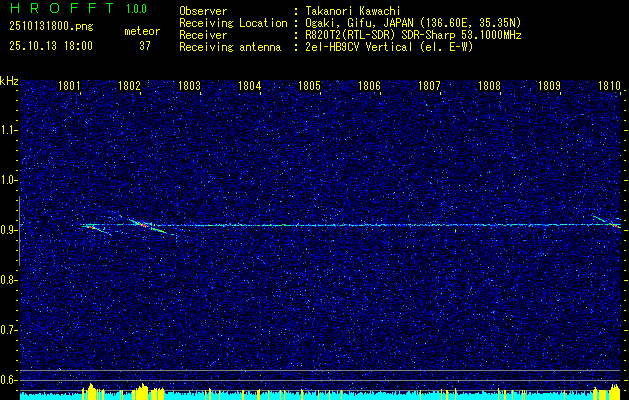This screenshot has width=629, height=400.
Task: Click the 1804 time marker
Action: tap(250, 86)
